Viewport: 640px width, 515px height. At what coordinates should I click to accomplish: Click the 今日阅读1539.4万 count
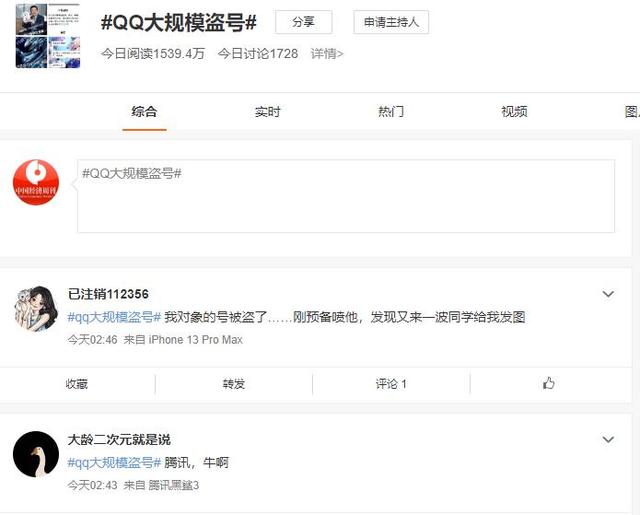pyautogui.click(x=153, y=53)
